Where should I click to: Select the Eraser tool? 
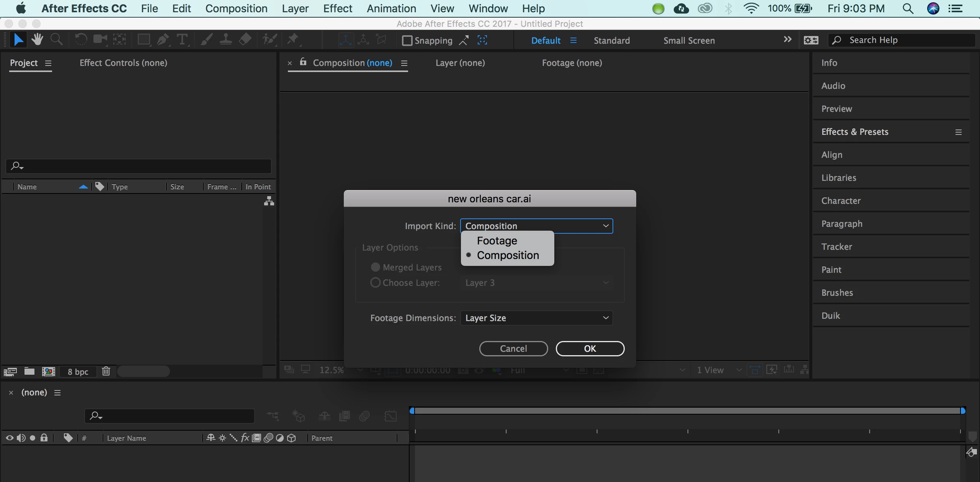point(245,39)
